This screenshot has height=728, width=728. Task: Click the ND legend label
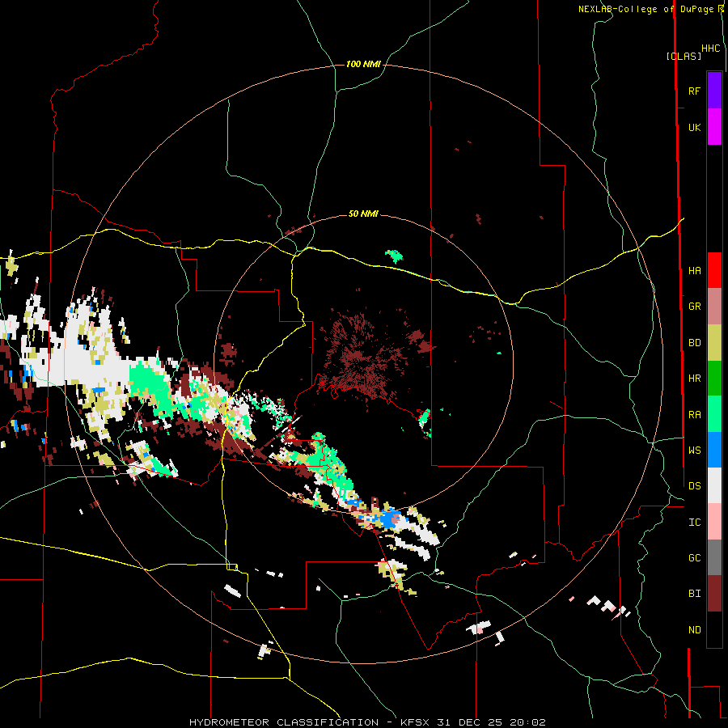(x=694, y=630)
